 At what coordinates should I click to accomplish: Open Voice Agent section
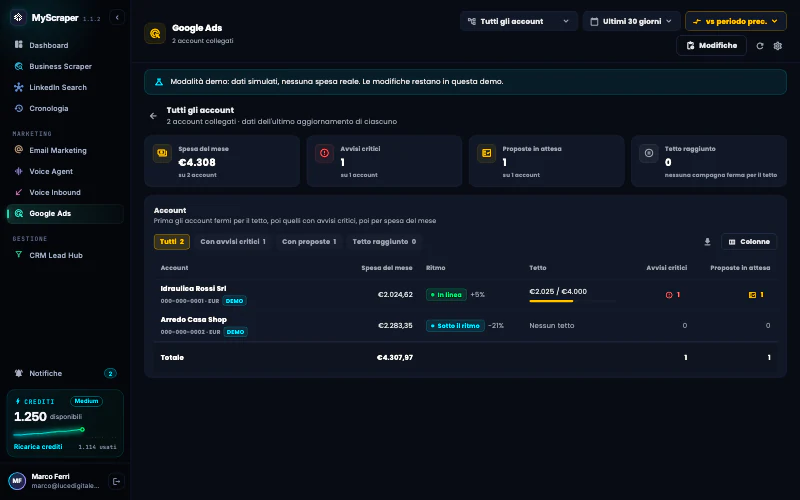[65, 171]
